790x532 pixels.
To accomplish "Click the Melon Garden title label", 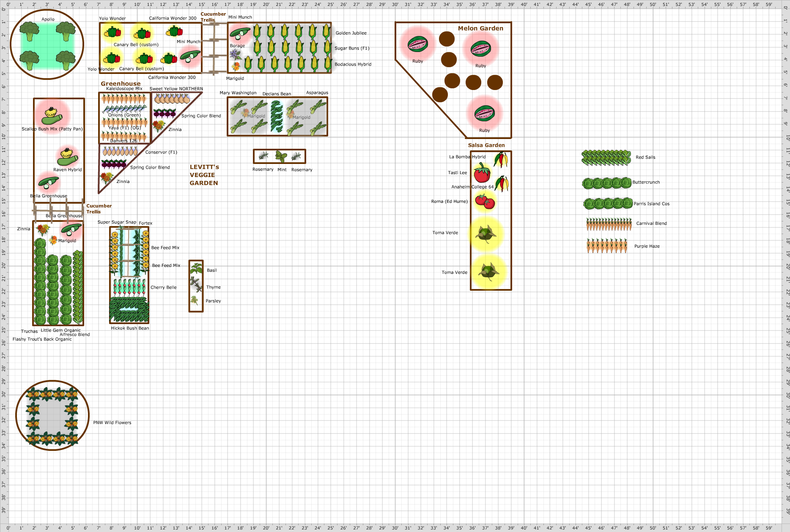I will (x=480, y=28).
